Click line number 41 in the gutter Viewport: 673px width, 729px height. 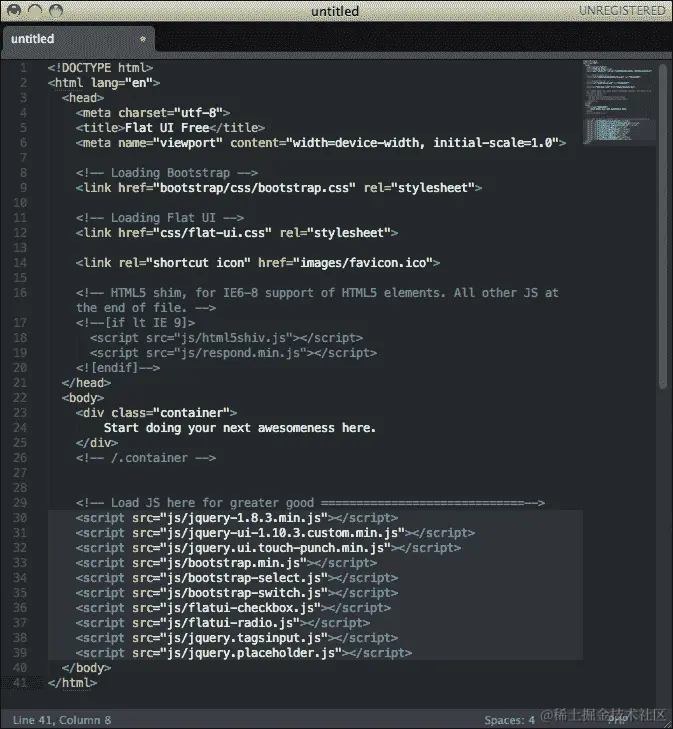(20, 683)
